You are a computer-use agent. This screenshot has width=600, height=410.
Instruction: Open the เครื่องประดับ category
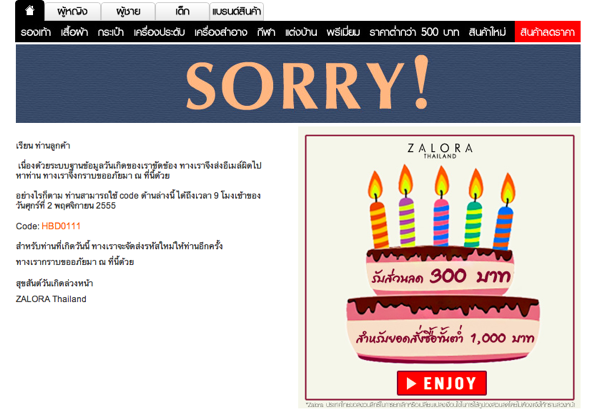pos(159,32)
